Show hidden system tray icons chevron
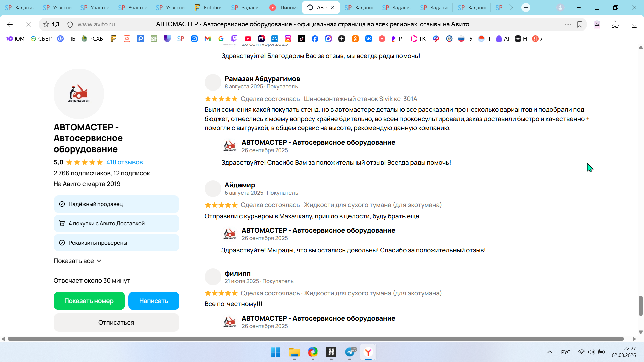This screenshot has height=362, width=644. [x=549, y=352]
